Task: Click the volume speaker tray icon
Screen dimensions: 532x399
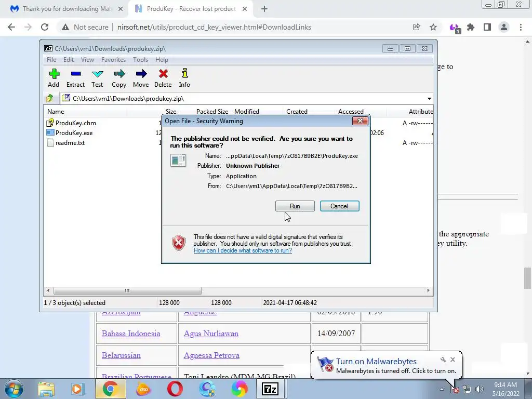Action: click(480, 389)
